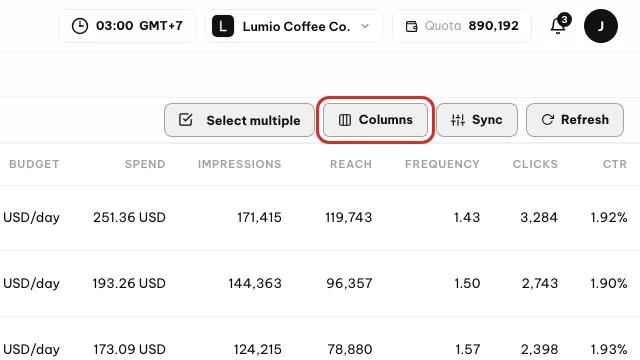This screenshot has width=640, height=360.
Task: Select the reach value 119,743
Action: click(349, 218)
